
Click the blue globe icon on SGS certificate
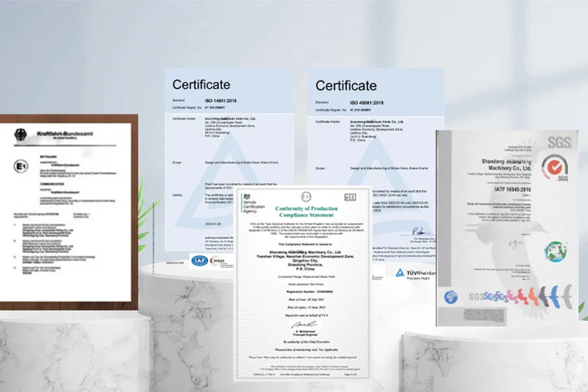451,297
